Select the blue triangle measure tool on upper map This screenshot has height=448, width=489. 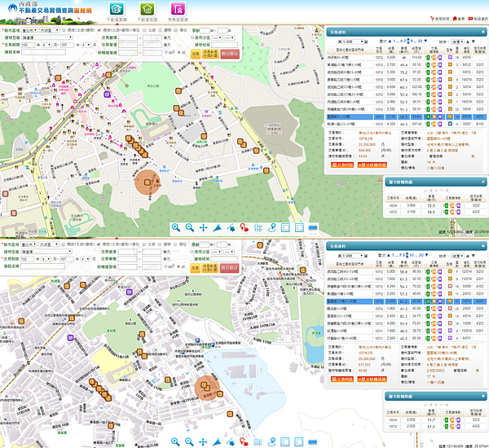click(x=217, y=228)
